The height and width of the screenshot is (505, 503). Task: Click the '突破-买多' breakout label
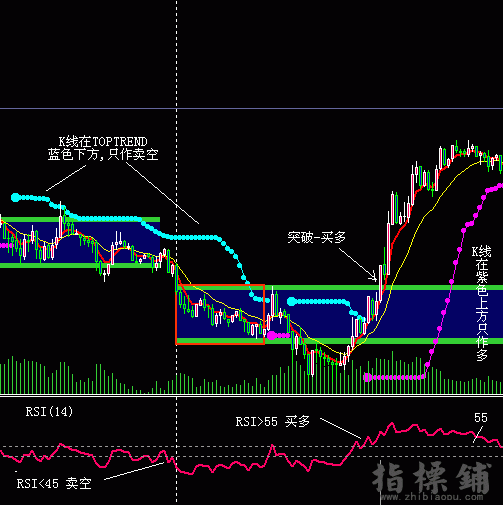(317, 237)
